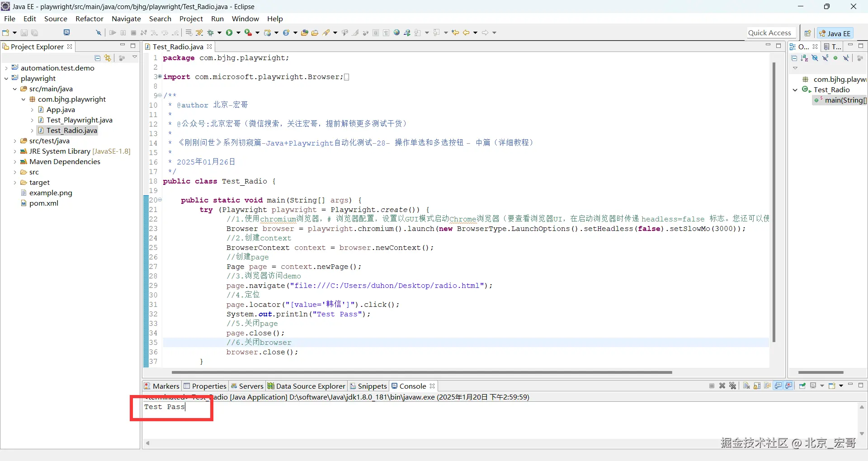The image size is (868, 461).
Task: Click the editor's horizontal scrollbar
Action: pyautogui.click(x=421, y=372)
